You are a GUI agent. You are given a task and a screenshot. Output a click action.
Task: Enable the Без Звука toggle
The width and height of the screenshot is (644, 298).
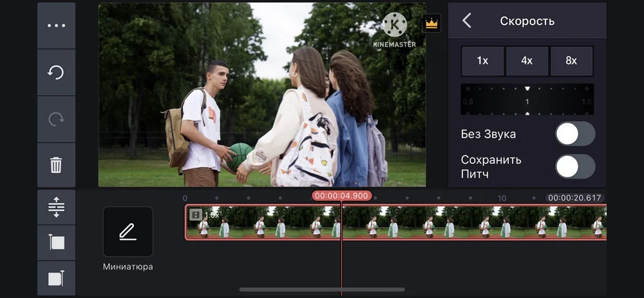(x=575, y=134)
